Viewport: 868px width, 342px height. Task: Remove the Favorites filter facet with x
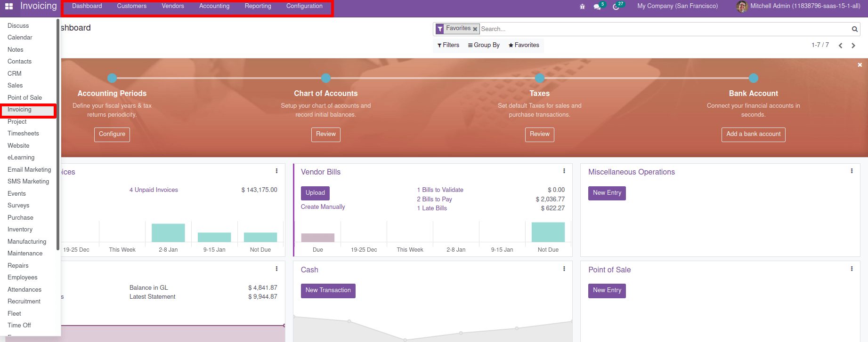coord(475,29)
